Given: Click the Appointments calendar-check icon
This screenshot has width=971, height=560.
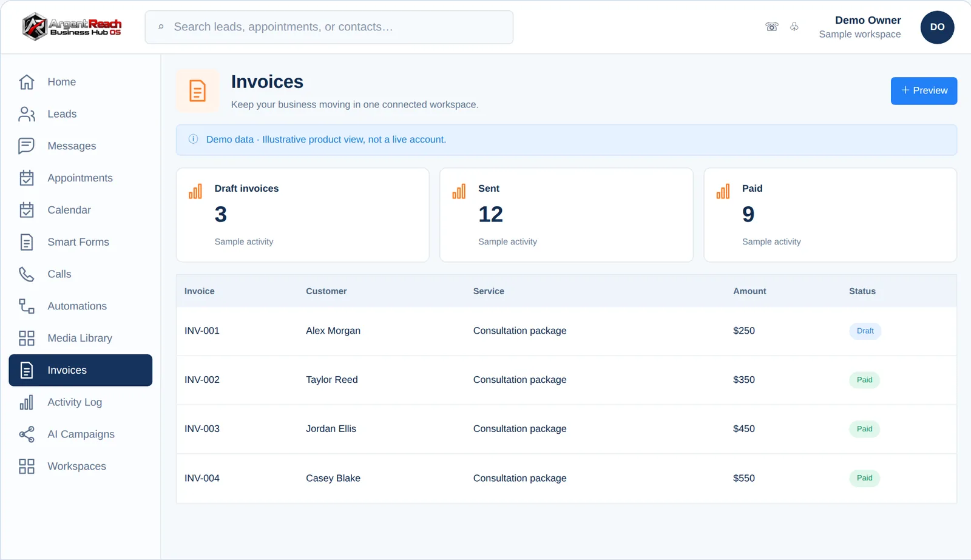Looking at the screenshot, I should (27, 178).
